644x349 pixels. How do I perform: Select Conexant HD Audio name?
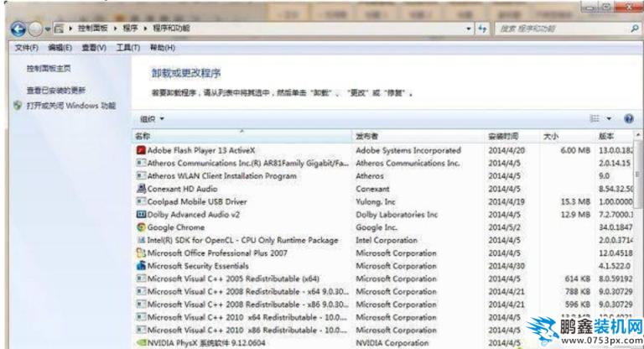[x=182, y=189]
